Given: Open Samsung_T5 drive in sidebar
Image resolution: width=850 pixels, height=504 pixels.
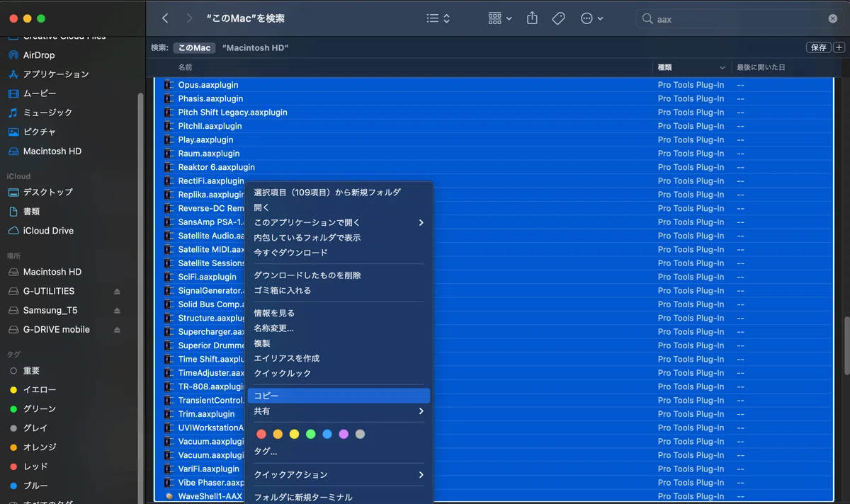Looking at the screenshot, I should pos(50,310).
